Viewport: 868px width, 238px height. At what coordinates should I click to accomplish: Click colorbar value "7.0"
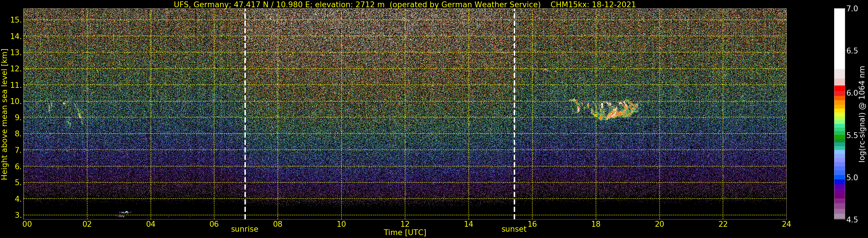[x=852, y=9]
